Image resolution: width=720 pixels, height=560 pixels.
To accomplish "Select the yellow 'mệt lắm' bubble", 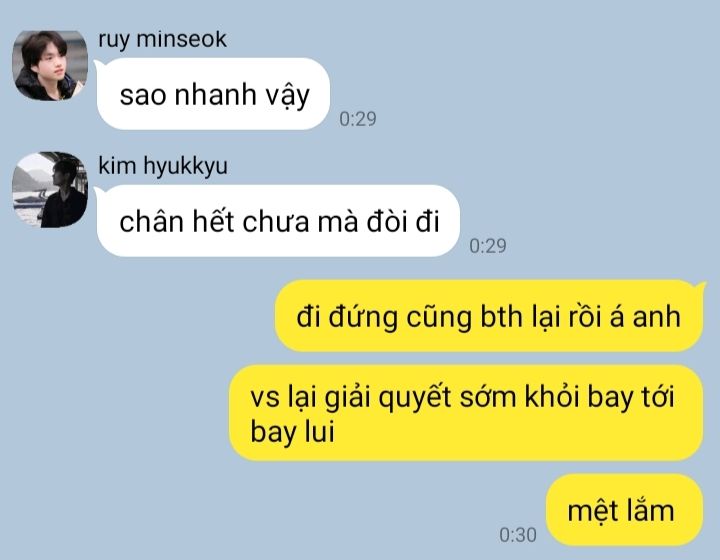I will pos(624,510).
